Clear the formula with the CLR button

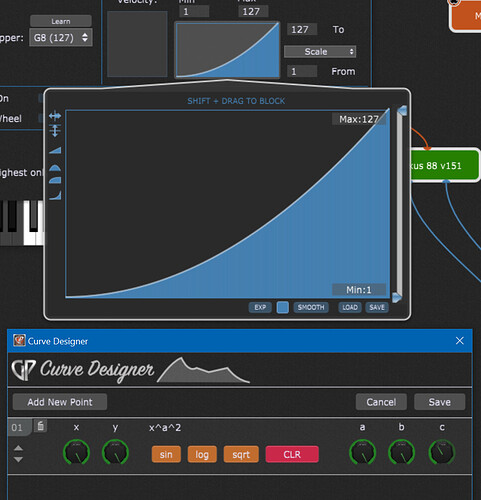pyautogui.click(x=292, y=454)
